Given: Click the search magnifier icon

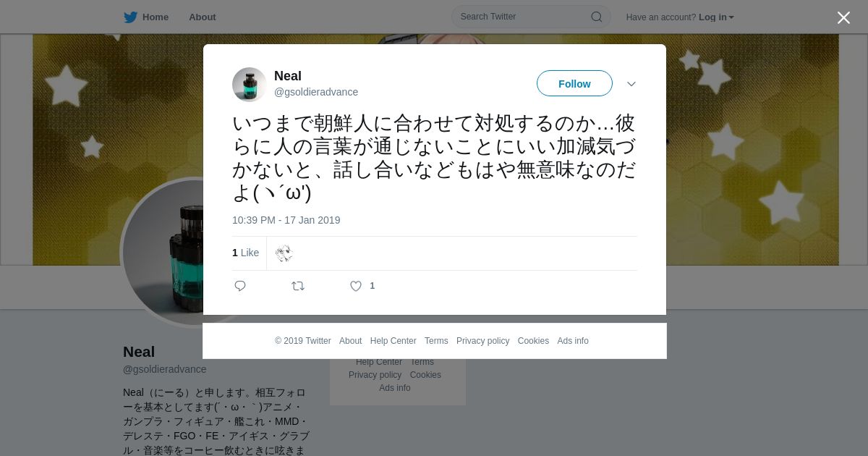Looking at the screenshot, I should pyautogui.click(x=597, y=17).
